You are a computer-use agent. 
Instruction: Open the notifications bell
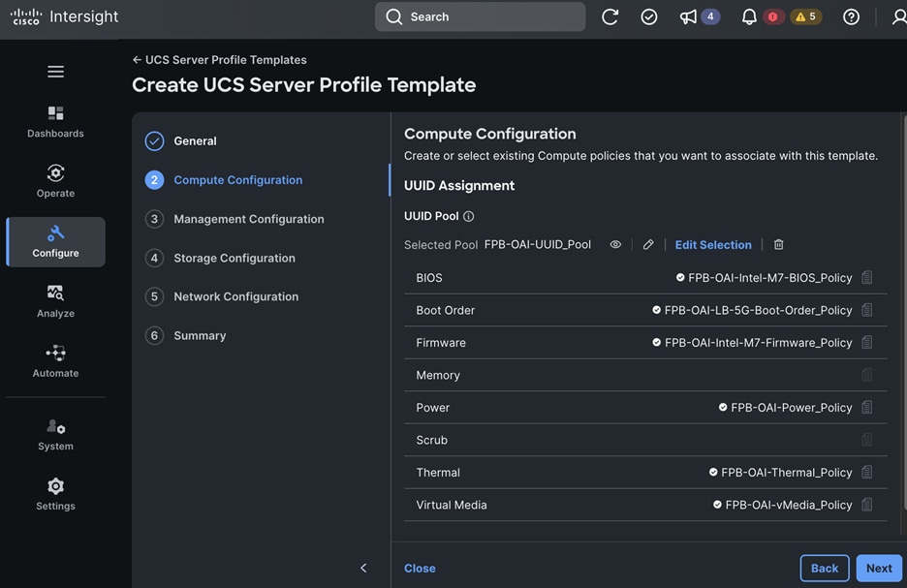749,16
